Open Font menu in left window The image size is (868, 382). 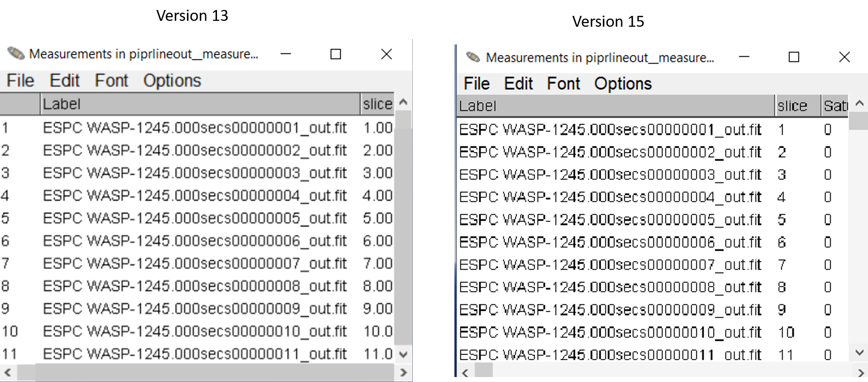point(111,81)
